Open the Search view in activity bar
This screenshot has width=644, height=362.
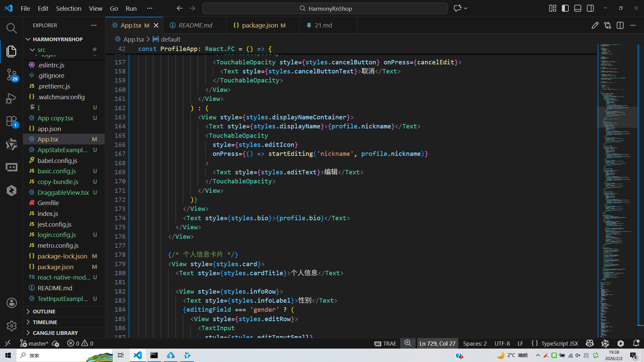coord(11,28)
